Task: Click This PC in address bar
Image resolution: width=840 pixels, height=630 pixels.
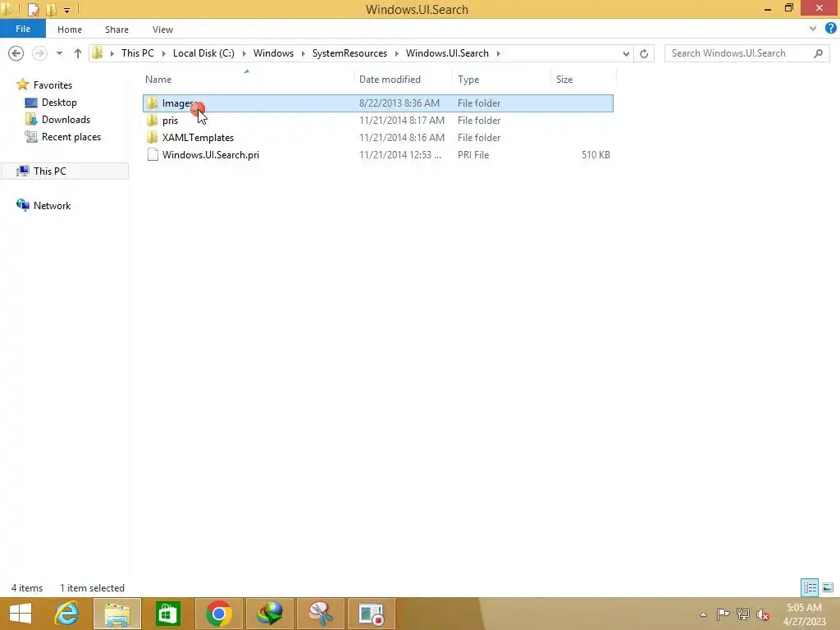Action: pos(137,53)
